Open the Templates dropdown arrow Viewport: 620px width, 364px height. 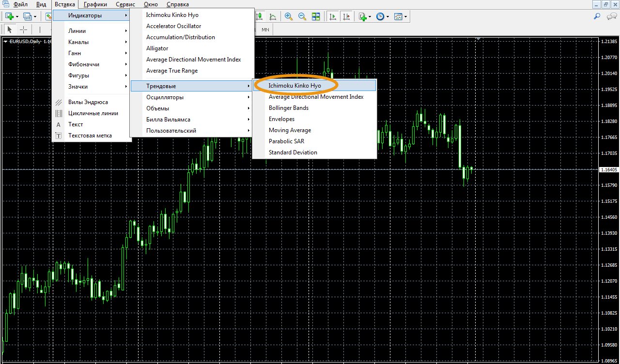405,16
